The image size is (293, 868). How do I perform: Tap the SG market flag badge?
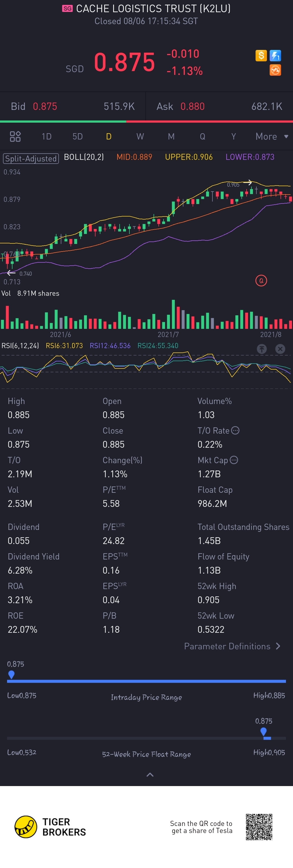67,9
